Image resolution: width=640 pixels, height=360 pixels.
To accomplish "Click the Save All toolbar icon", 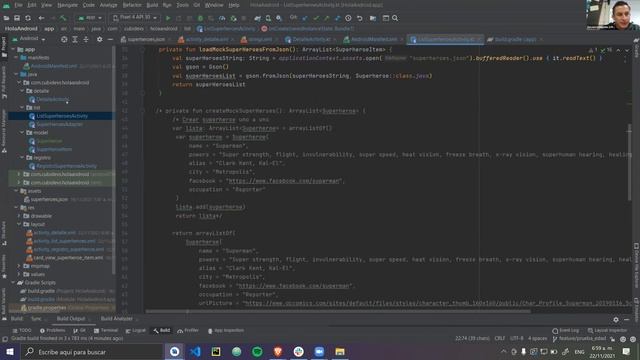I will click(17, 18).
